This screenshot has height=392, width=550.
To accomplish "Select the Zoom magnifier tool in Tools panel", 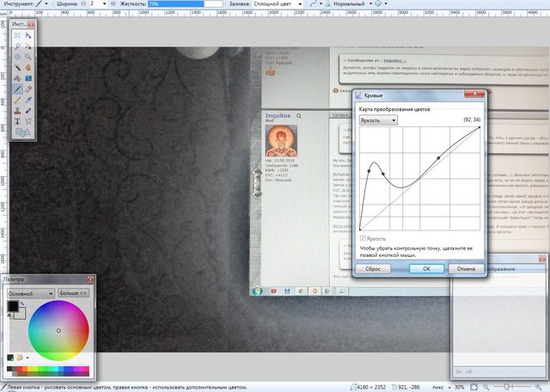I will click(28, 57).
